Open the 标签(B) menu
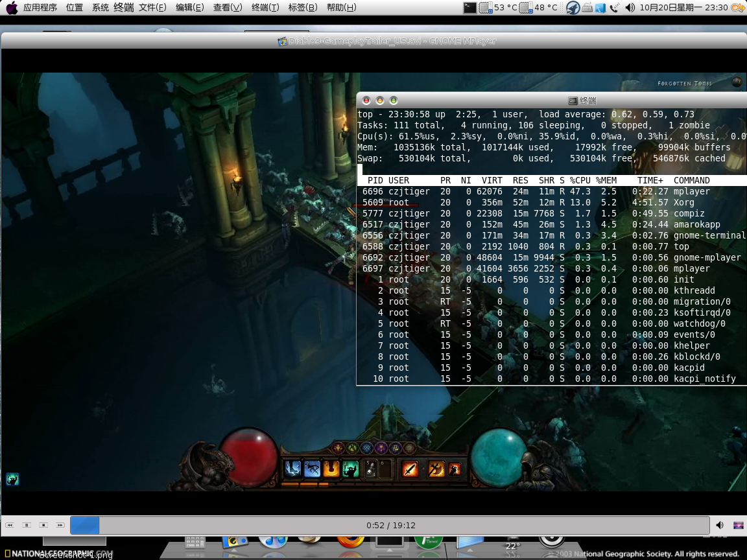The width and height of the screenshot is (747, 560). tap(303, 8)
